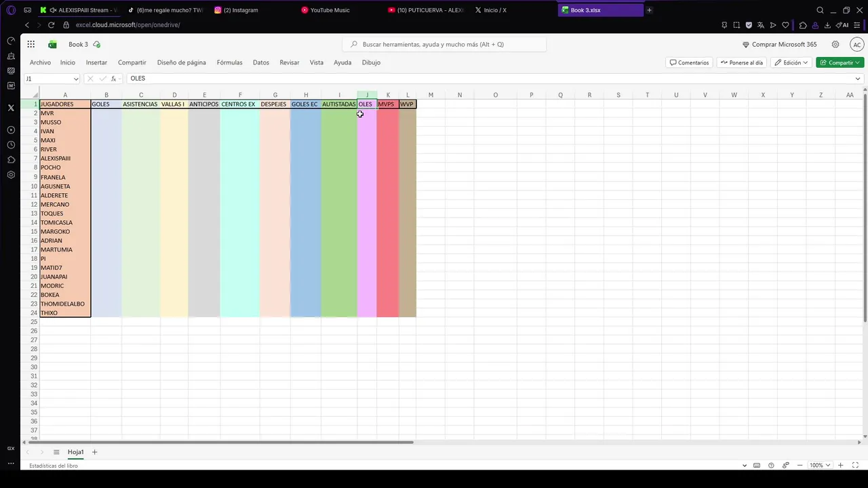Viewport: 868px width, 488px height.
Task: Open the GX Cleaner broom icon in sidebar
Action: pyautogui.click(x=11, y=56)
